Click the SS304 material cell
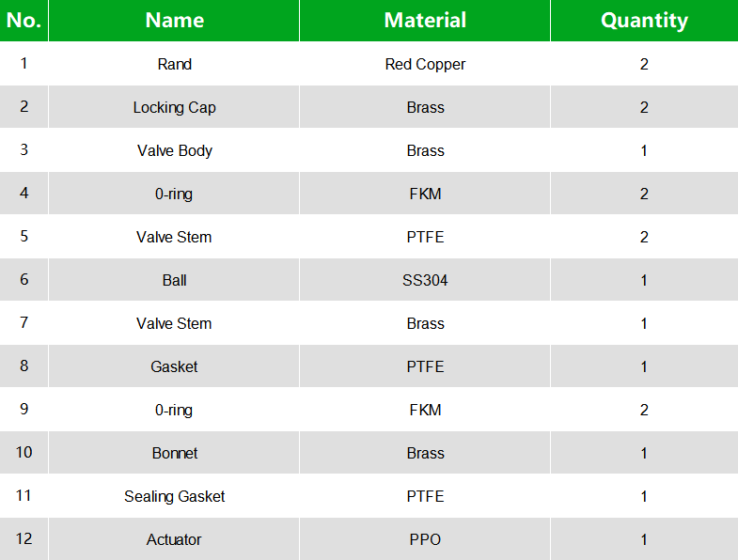This screenshot has height=560, width=738. click(x=425, y=280)
